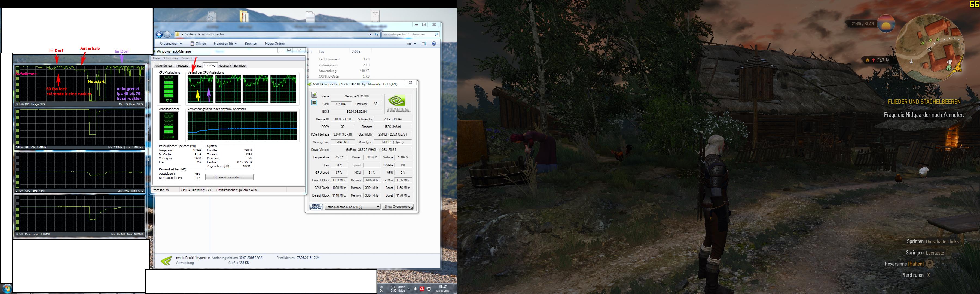The height and width of the screenshot is (294, 980).
Task: Click the Avira antivirus tray icon
Action: (422, 289)
